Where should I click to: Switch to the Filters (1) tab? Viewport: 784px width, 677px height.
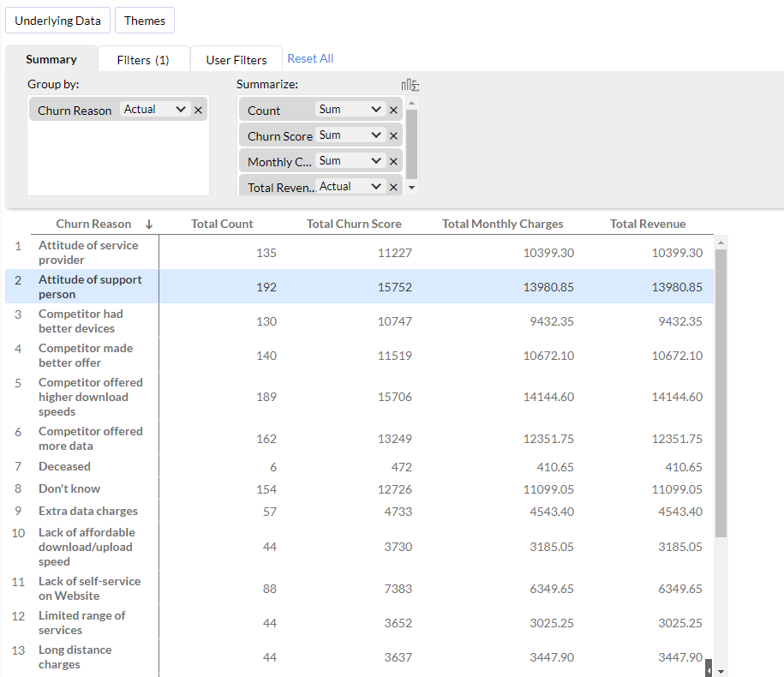143,60
